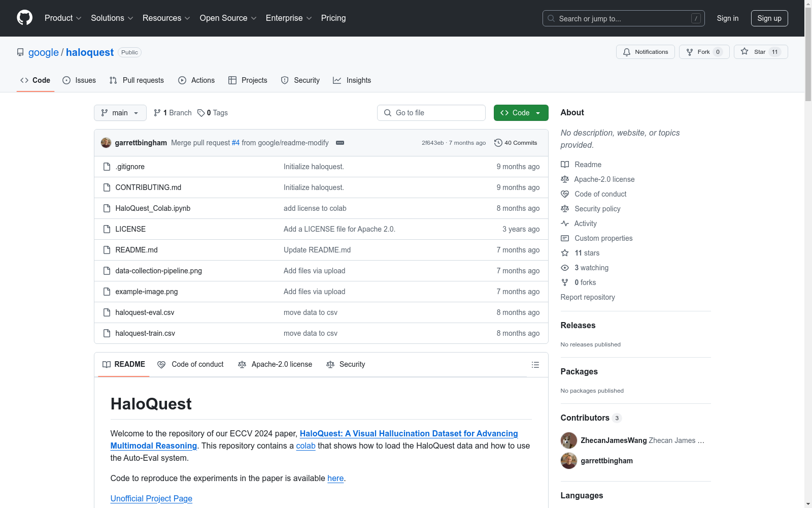Click the tag icon beside 0 Tags

pos(201,113)
